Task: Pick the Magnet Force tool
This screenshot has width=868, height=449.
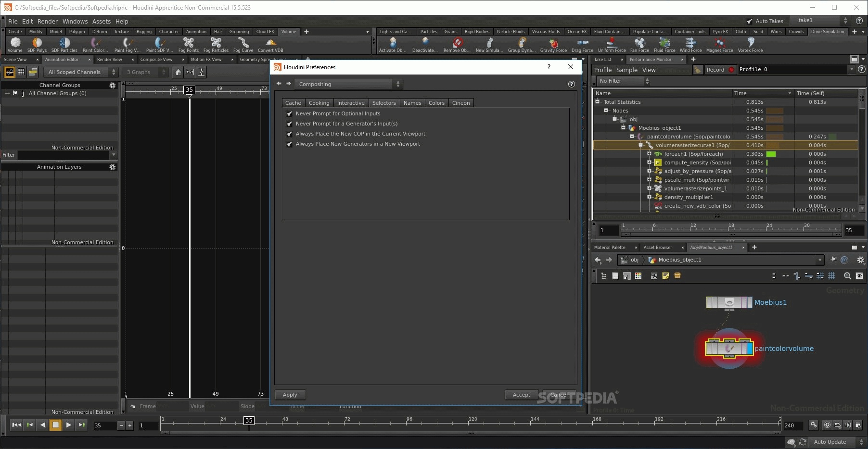Action: point(720,45)
